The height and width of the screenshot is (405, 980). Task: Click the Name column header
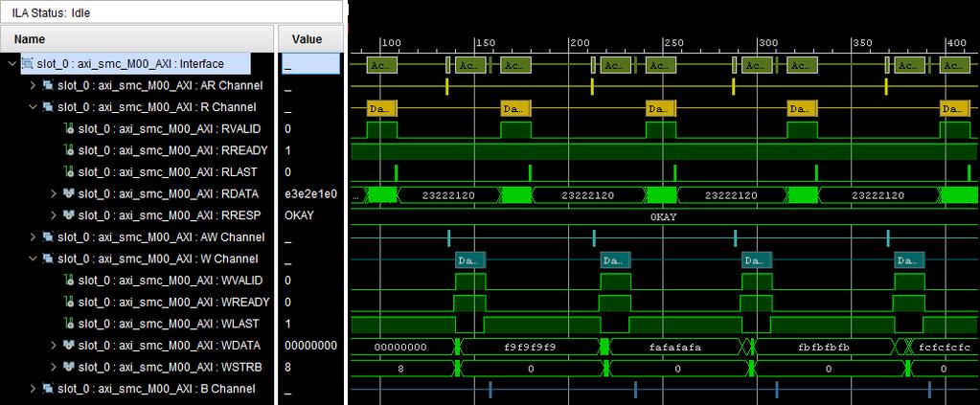(x=138, y=38)
